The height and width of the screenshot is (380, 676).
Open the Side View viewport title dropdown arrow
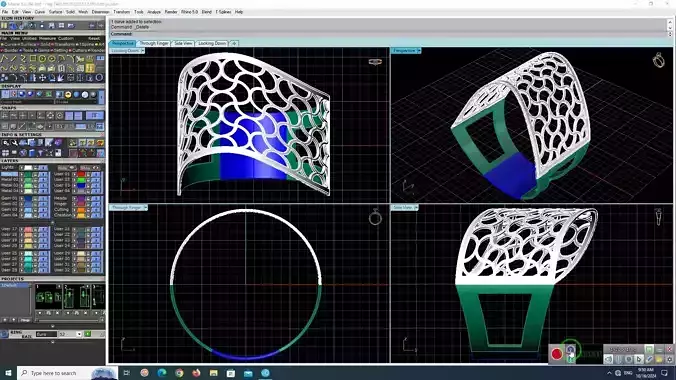coord(416,207)
